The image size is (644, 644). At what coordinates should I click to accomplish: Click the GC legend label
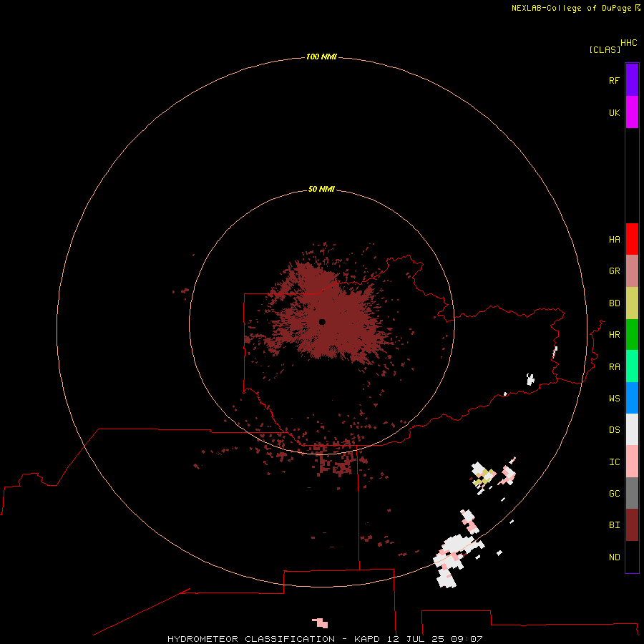pyautogui.click(x=614, y=493)
